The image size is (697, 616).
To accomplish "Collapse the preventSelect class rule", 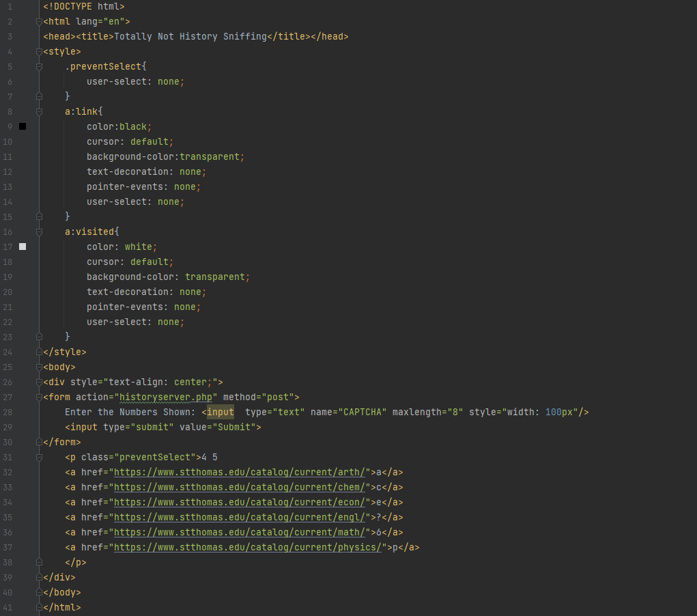I will 39,66.
